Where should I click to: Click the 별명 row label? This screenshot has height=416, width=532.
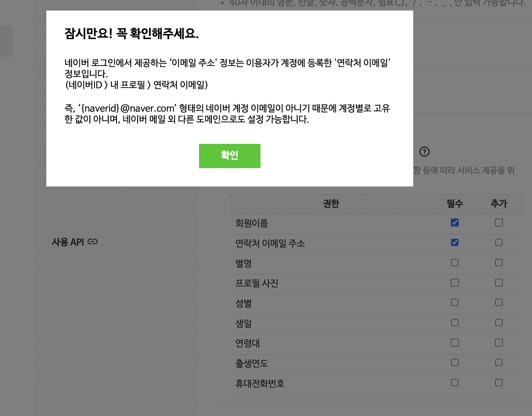coord(243,263)
